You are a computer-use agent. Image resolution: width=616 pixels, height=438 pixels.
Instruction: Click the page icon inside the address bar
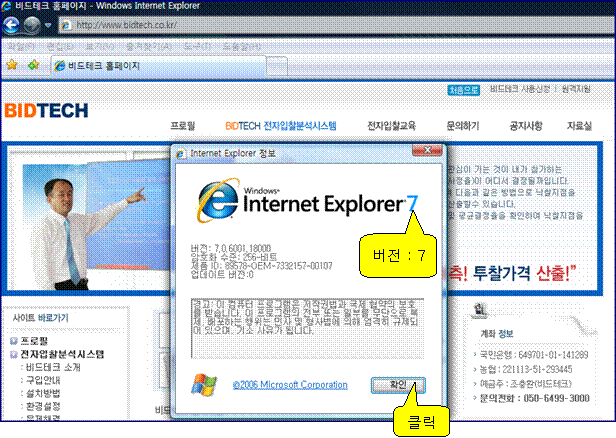pos(66,25)
